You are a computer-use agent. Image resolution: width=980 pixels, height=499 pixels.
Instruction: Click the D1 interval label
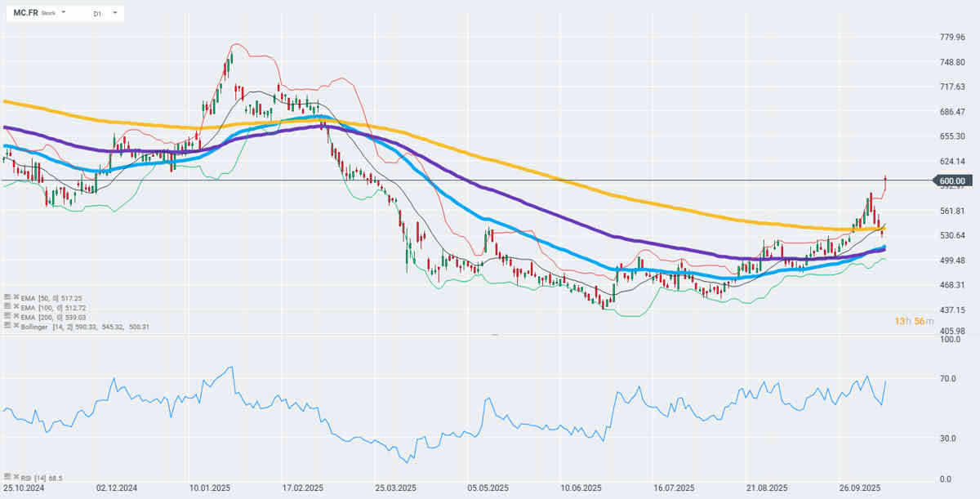pyautogui.click(x=98, y=14)
